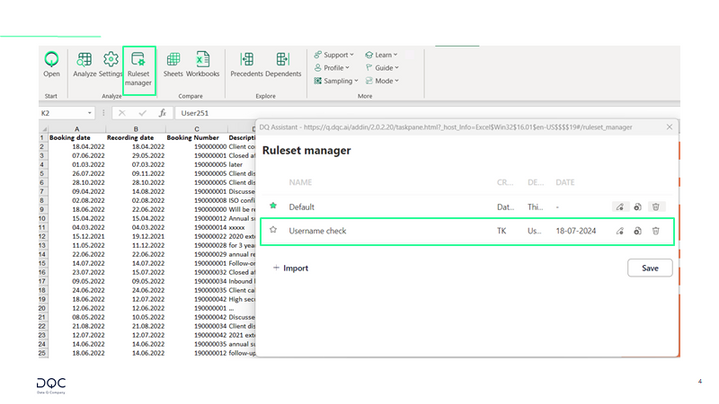Select cell with recording date 19.12.2021
The width and height of the screenshot is (719, 404).
(x=136, y=236)
